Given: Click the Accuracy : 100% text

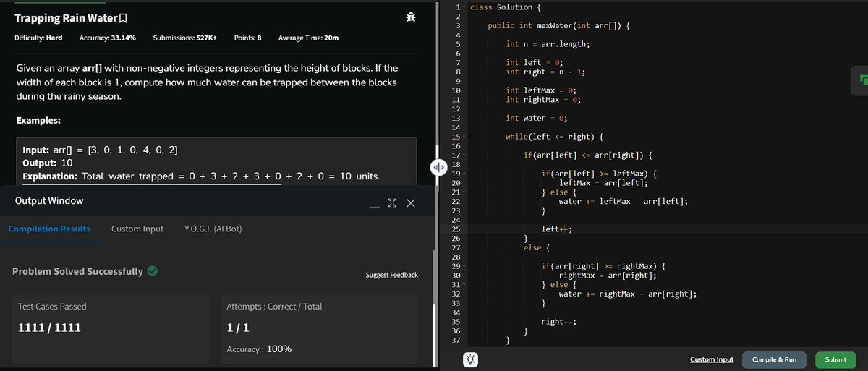Looking at the screenshot, I should click(259, 349).
